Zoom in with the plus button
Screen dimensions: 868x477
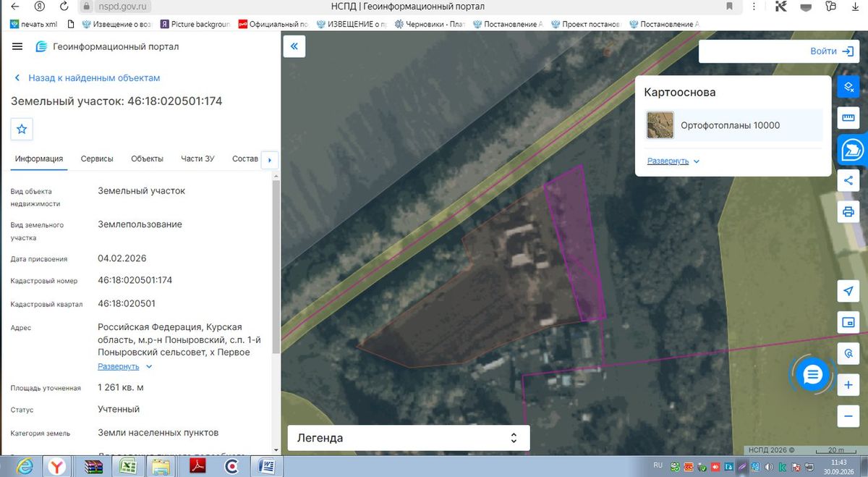(848, 385)
